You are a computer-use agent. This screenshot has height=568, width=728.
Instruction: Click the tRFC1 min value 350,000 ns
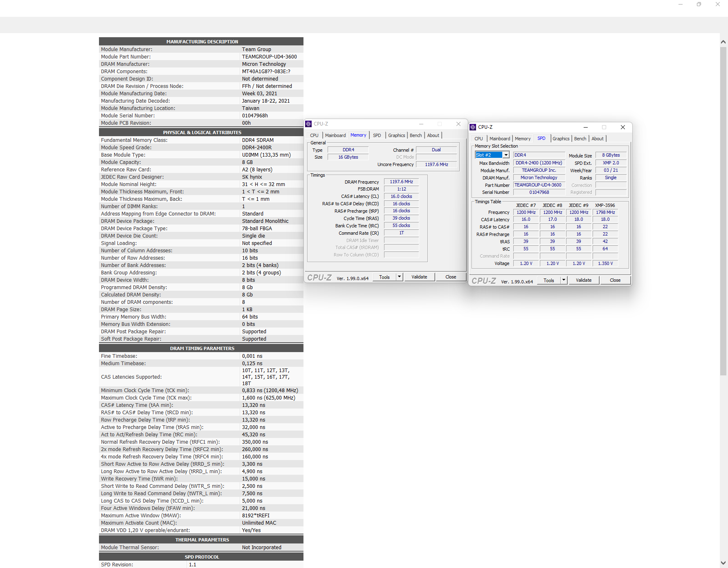tap(255, 442)
